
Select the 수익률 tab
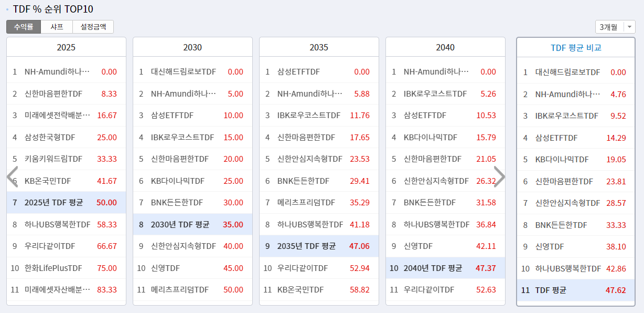pos(24,27)
